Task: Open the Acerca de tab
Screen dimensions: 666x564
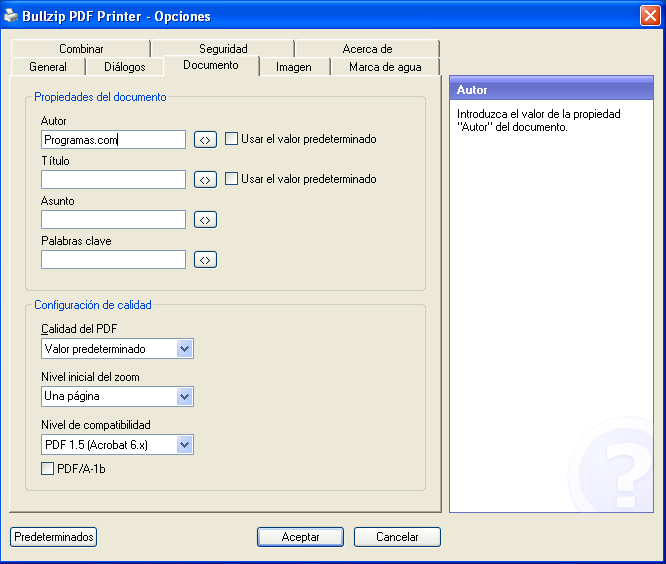Action: pos(367,48)
